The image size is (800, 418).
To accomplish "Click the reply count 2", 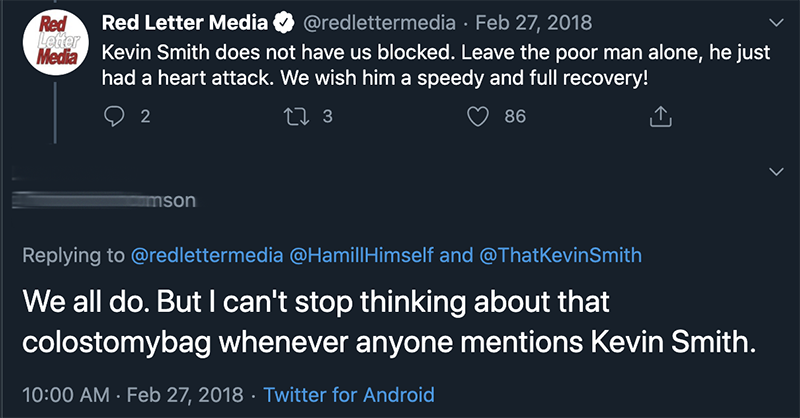I will (145, 116).
